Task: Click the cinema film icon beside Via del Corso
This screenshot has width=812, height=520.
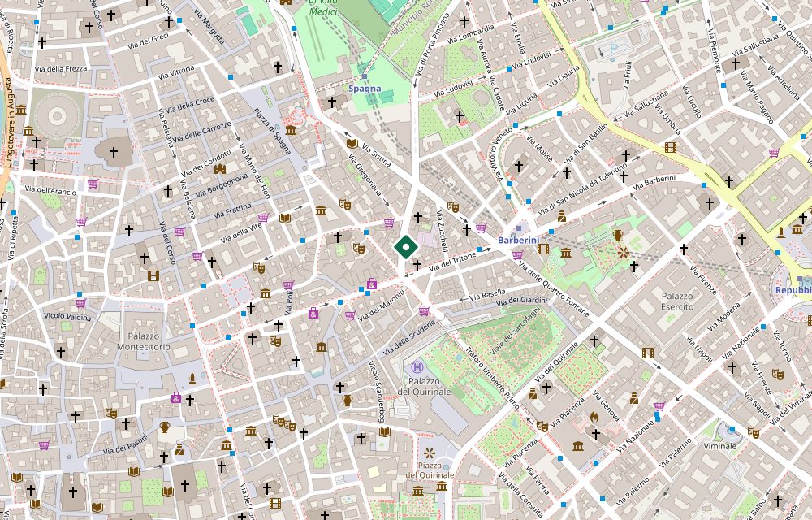Action: tap(153, 275)
